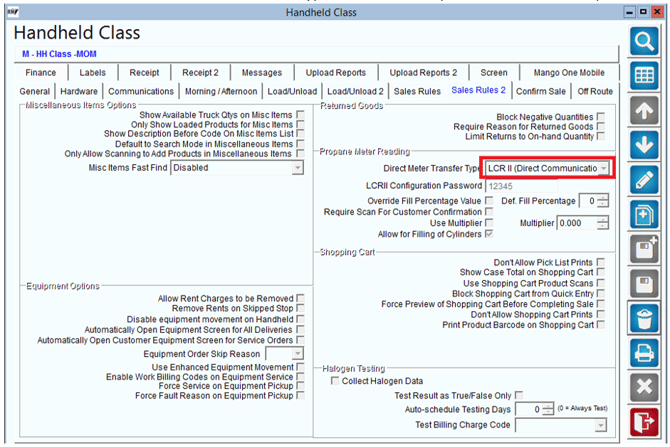Click the down arrow next record icon
This screenshot has width=670, height=447.
click(644, 145)
